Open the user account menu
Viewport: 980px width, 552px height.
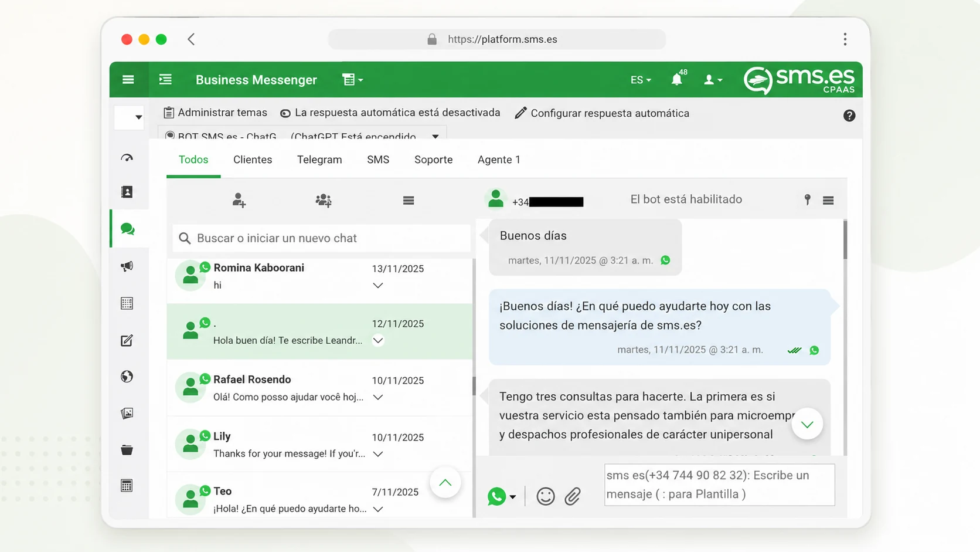click(713, 80)
